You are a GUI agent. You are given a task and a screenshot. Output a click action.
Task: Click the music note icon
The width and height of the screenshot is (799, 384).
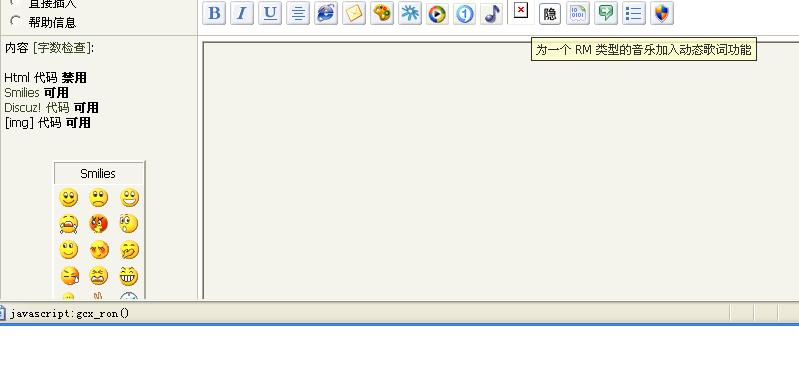(x=492, y=14)
